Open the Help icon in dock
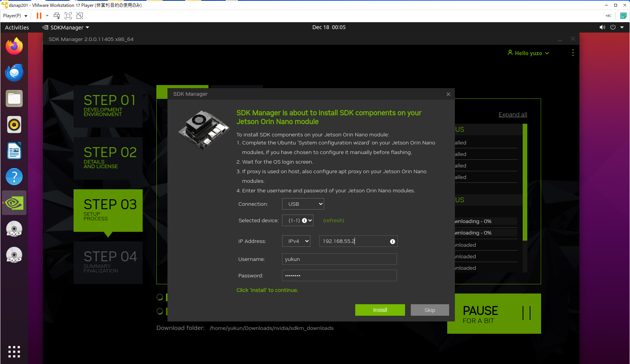 click(14, 177)
